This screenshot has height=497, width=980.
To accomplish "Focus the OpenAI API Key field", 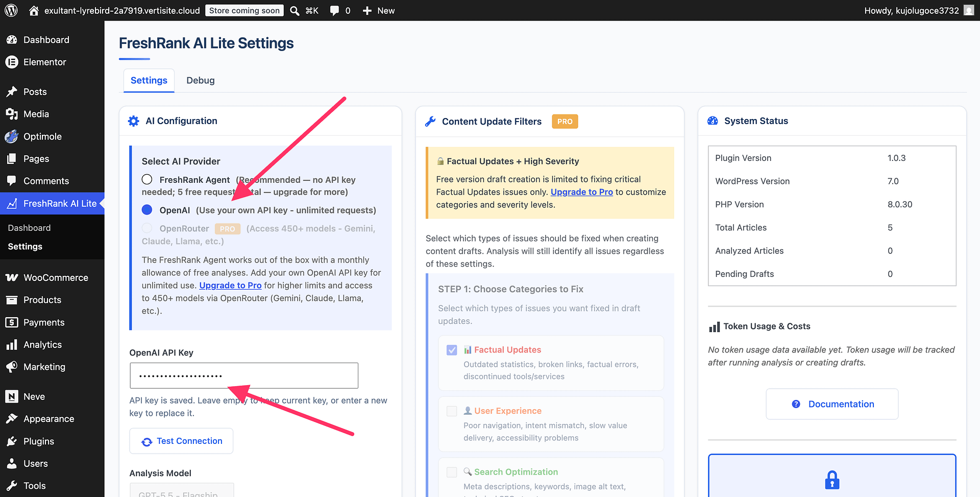I will [x=244, y=375].
